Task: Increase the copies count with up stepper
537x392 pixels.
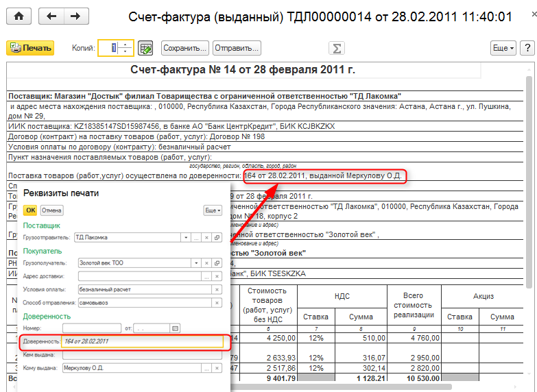Action: (x=126, y=45)
